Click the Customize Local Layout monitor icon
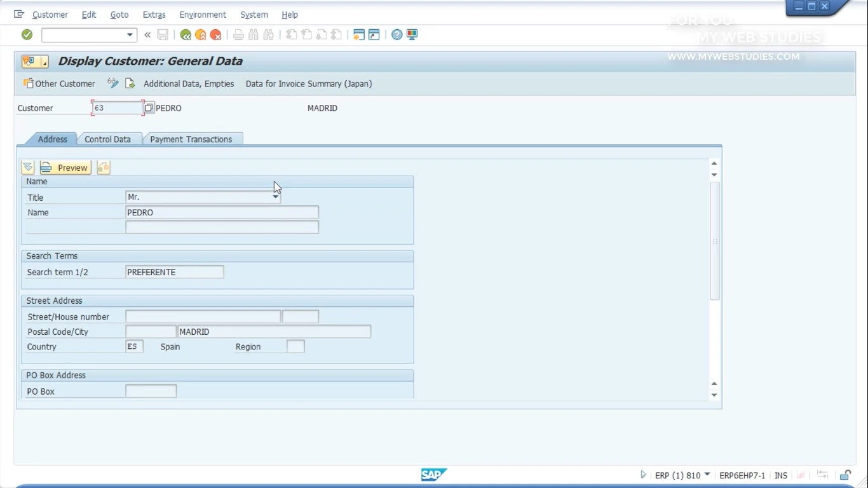 click(x=412, y=35)
